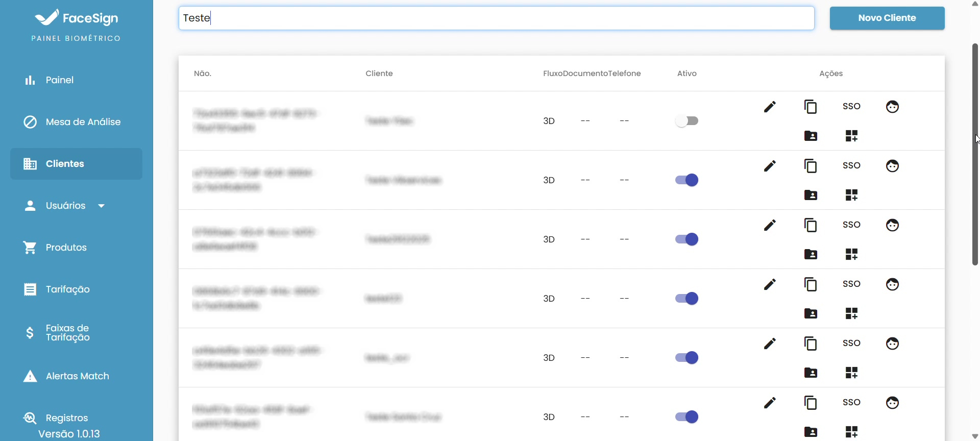Click the Novo Cliente button
This screenshot has height=441, width=980.
pos(887,18)
